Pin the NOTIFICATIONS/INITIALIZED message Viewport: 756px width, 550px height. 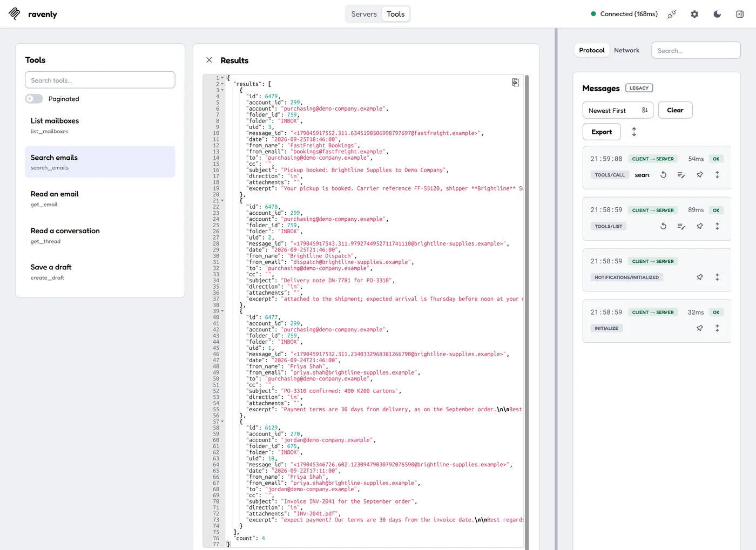click(x=699, y=277)
